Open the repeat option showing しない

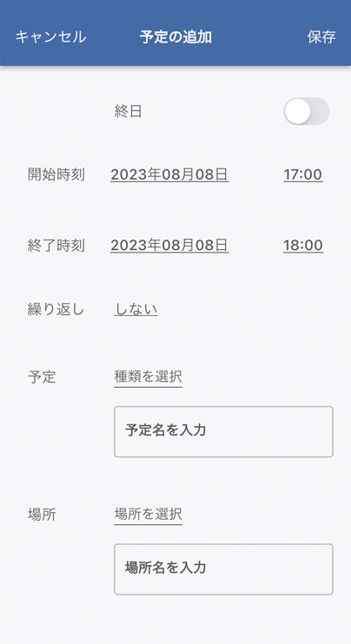pos(136,309)
